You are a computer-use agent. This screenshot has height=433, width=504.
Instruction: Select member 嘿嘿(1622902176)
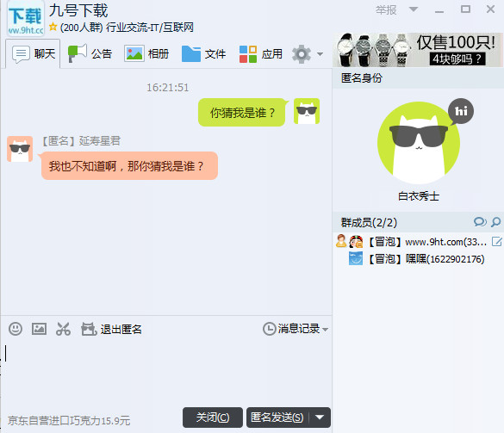tap(418, 259)
